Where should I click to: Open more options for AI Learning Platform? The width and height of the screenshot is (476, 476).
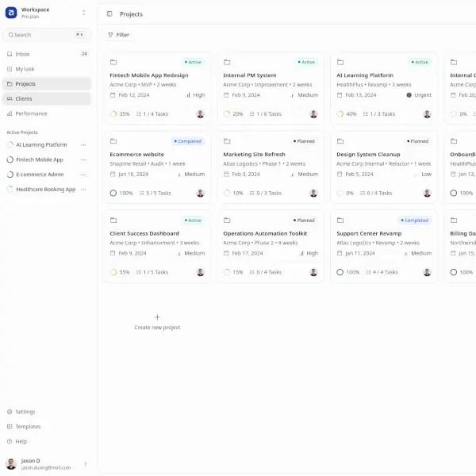[x=83, y=145]
